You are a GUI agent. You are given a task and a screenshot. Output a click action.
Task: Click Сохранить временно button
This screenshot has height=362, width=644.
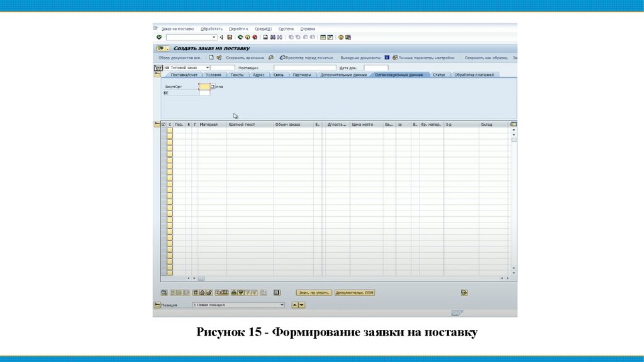point(245,58)
